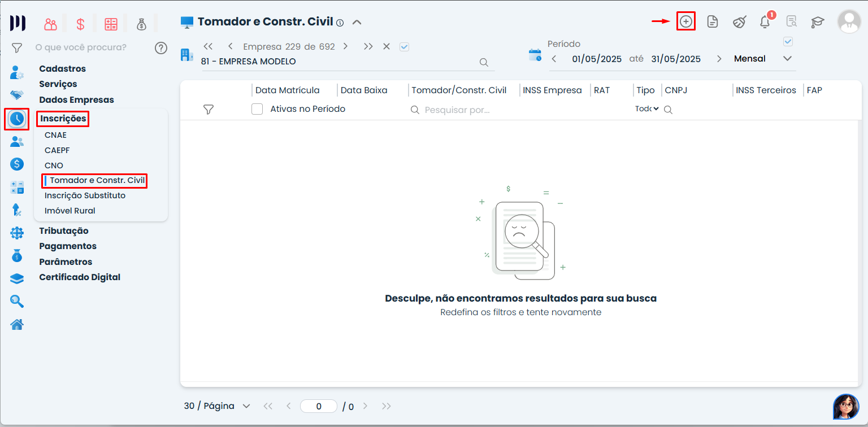Open the Tipo filter dropdown showing Todos
This screenshot has width=868, height=427.
point(647,109)
